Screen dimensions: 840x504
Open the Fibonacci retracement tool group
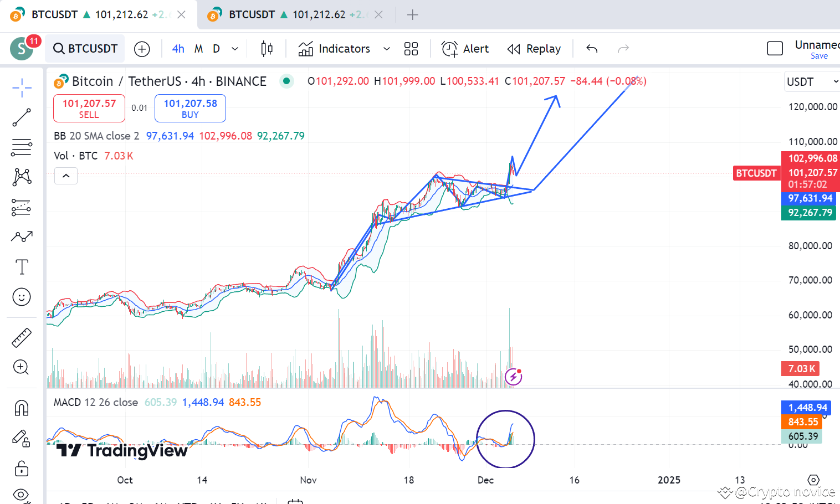pyautogui.click(x=22, y=147)
